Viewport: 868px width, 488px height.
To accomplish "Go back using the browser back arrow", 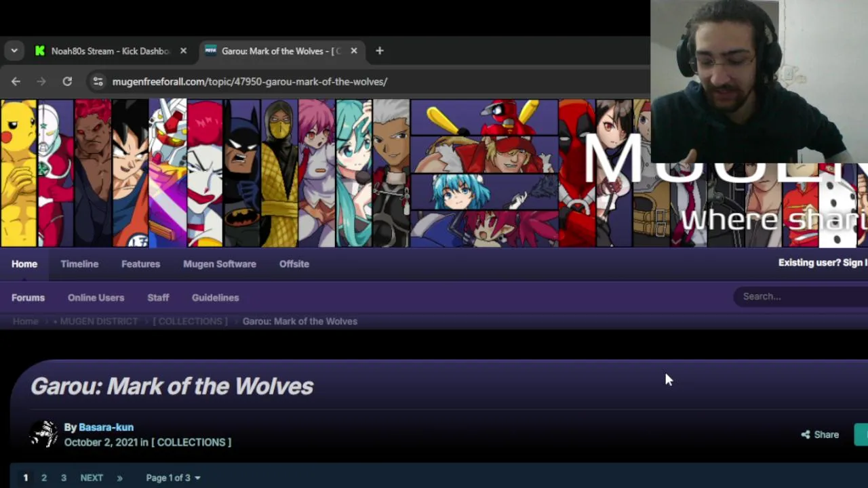I will [16, 81].
